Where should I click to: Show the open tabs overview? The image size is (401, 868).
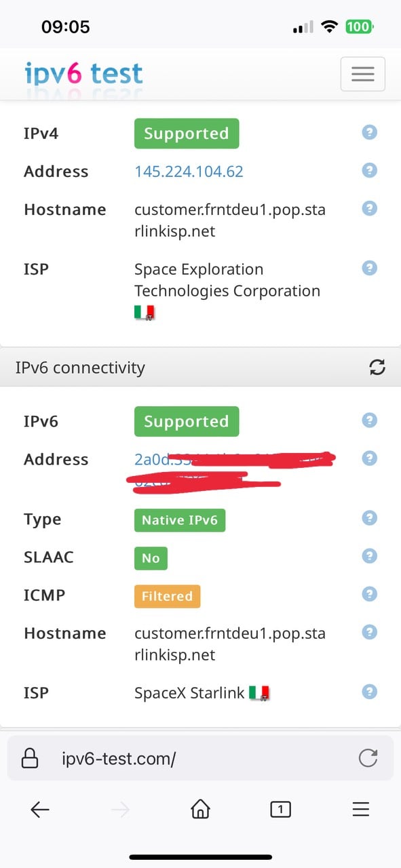point(280,809)
